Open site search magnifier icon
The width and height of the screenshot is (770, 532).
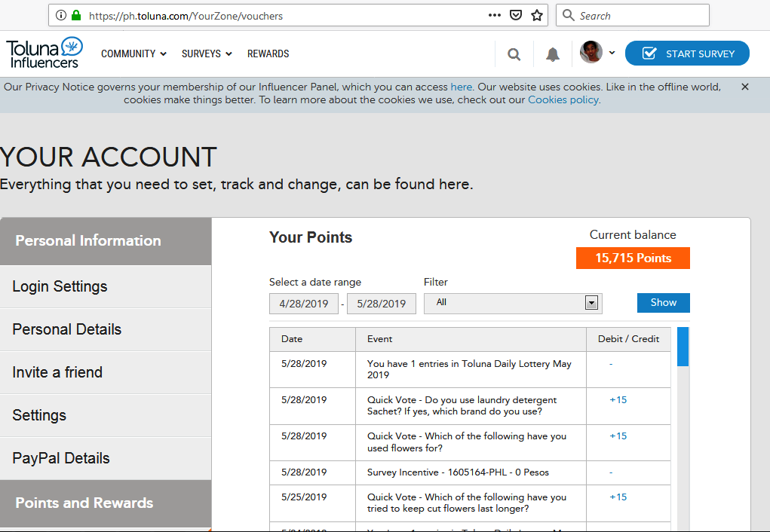pos(514,54)
